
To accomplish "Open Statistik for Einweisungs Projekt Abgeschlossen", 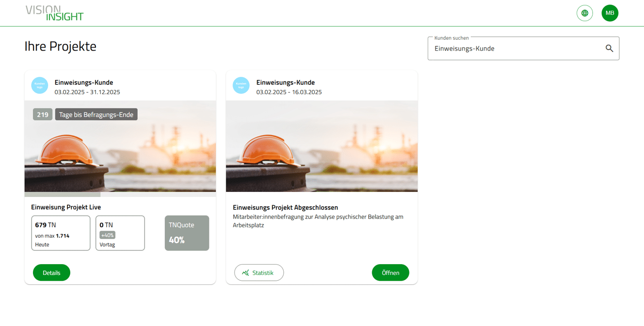I will tap(259, 272).
